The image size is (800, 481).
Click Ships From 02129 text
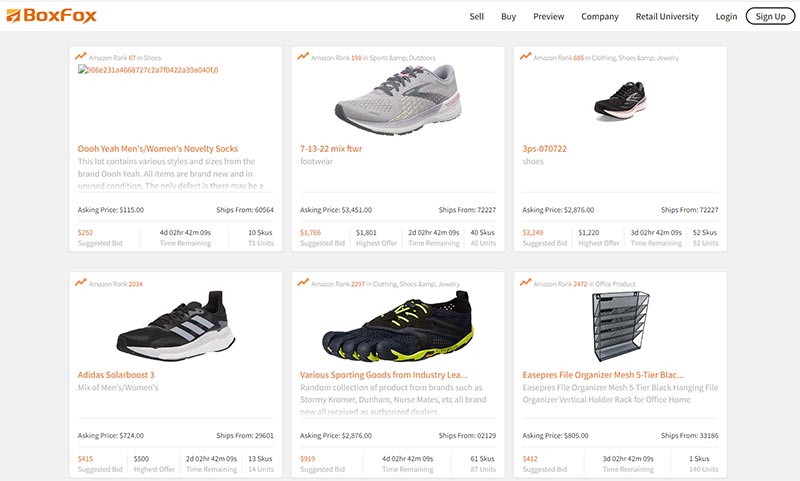point(467,436)
